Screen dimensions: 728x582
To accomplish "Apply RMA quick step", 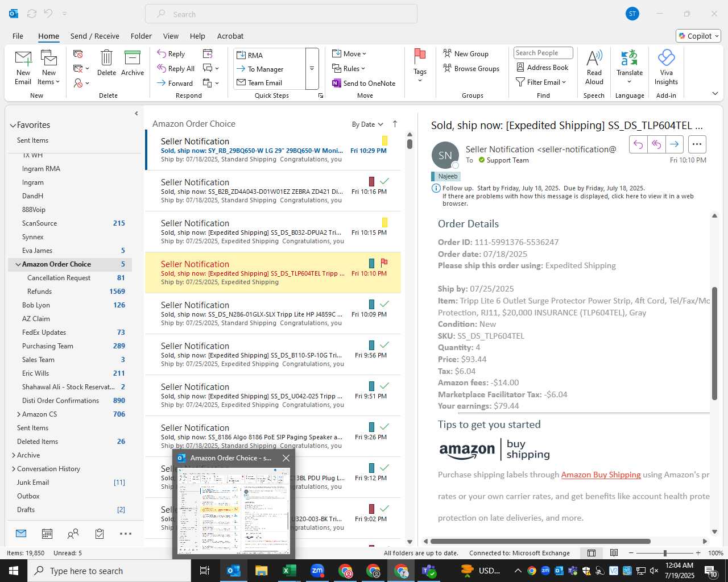I will pos(269,55).
